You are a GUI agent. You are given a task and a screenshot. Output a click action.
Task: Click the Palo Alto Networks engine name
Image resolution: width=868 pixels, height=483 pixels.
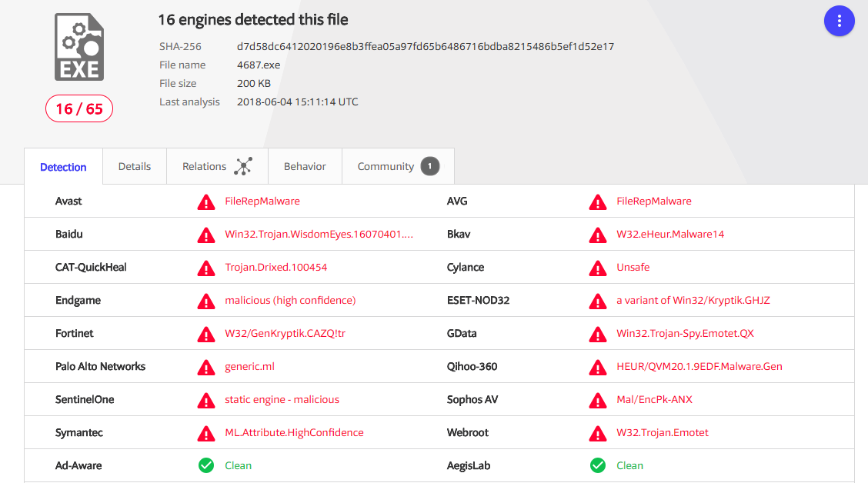(x=100, y=366)
